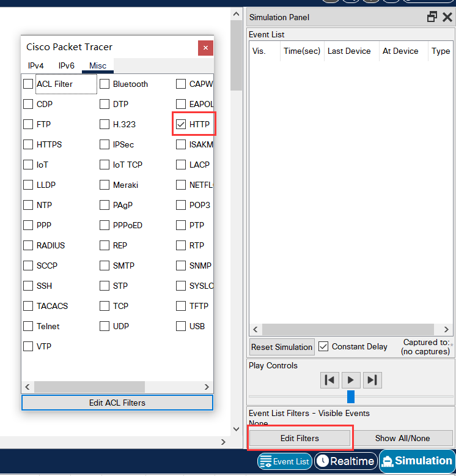Check the IPSec checkbox

(x=105, y=144)
